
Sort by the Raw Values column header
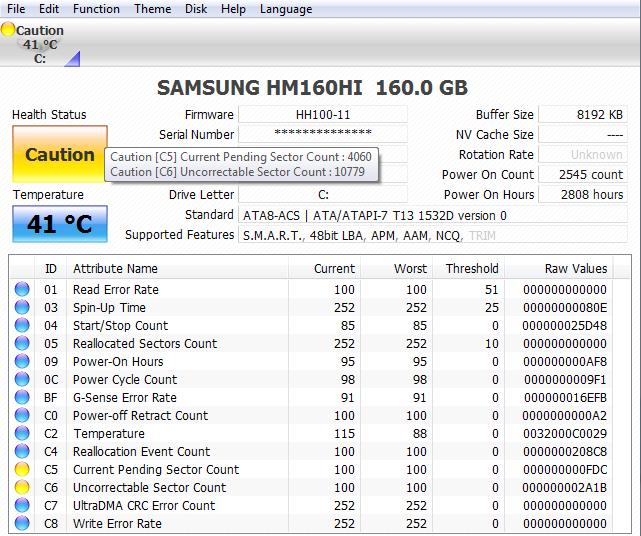click(x=558, y=269)
